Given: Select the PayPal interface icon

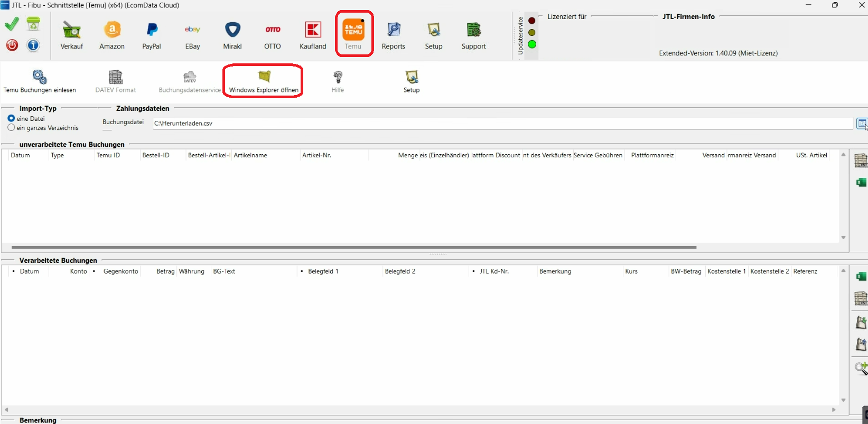Looking at the screenshot, I should tap(152, 35).
